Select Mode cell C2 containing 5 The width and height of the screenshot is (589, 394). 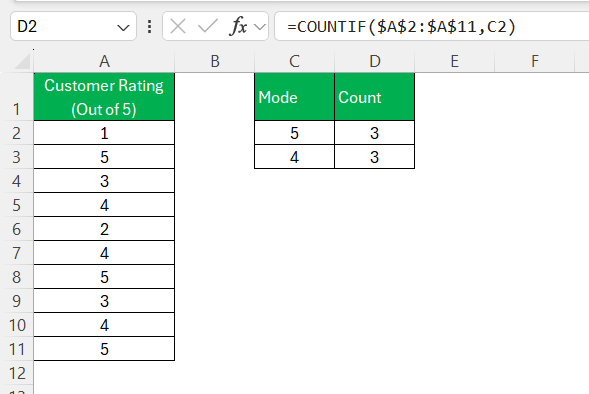294,133
